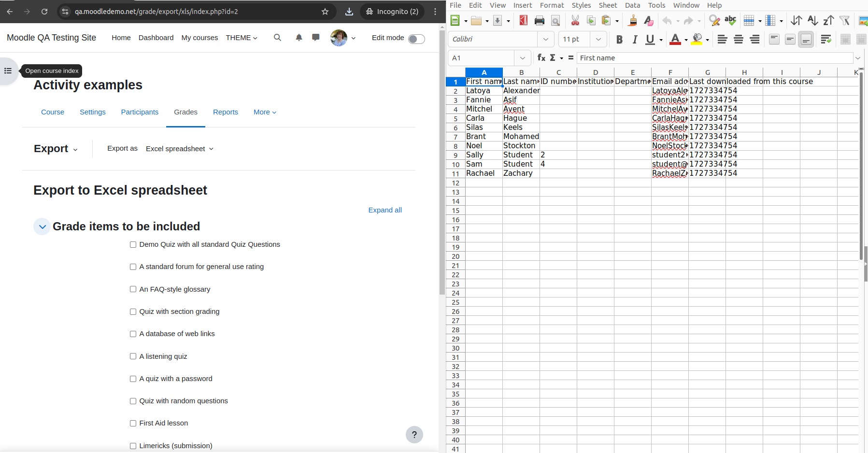The image size is (868, 453).
Task: Pick the red font color swatch
Action: coord(675,40)
